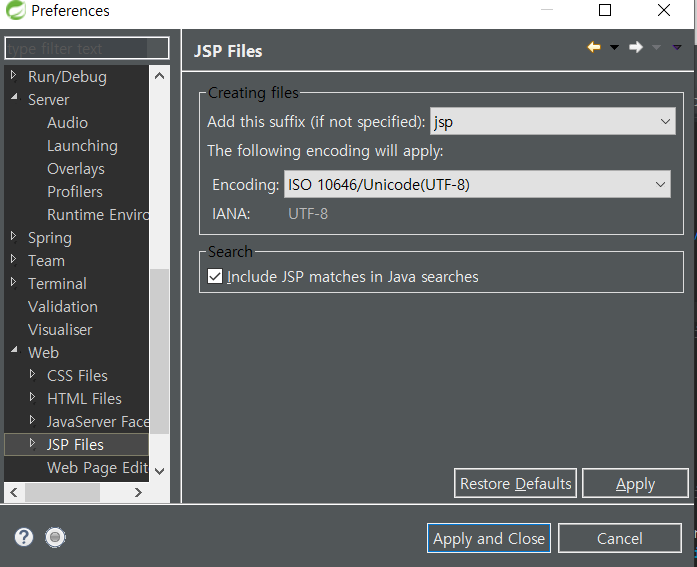The width and height of the screenshot is (697, 567).
Task: Maximize the Preferences window
Action: (x=605, y=10)
